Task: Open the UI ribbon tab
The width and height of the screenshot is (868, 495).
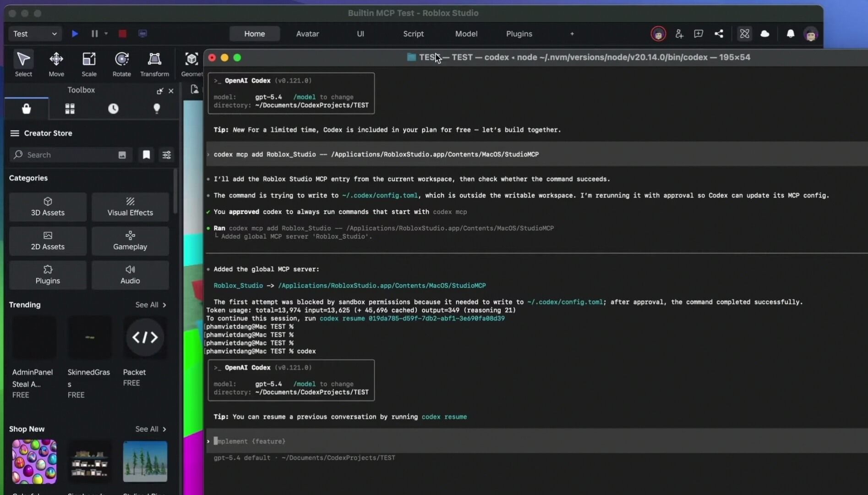Action: click(360, 33)
